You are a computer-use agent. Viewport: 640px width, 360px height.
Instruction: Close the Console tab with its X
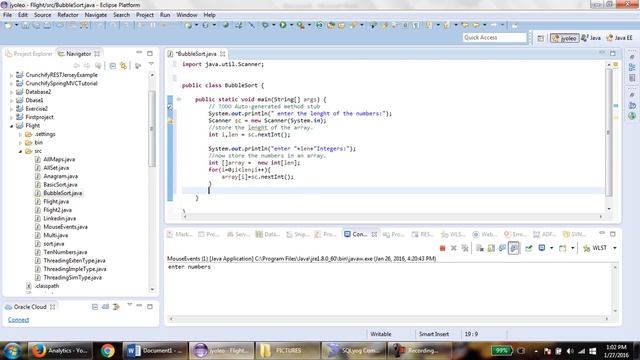click(374, 234)
